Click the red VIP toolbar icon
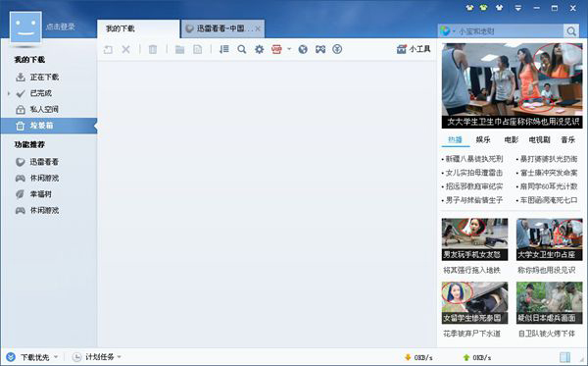 276,49
